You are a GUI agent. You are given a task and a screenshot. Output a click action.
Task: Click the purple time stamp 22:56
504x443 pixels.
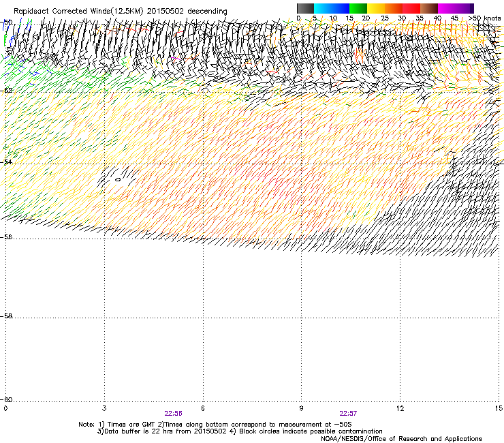tap(173, 414)
